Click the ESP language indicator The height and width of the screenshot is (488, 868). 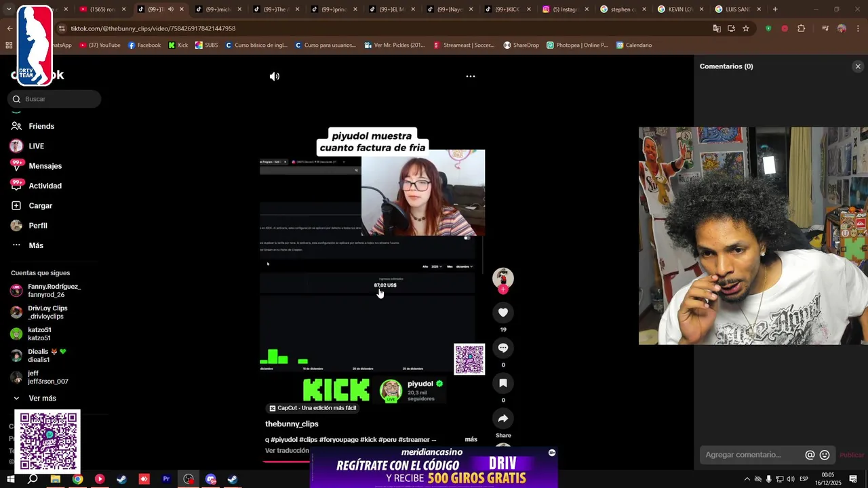click(804, 479)
